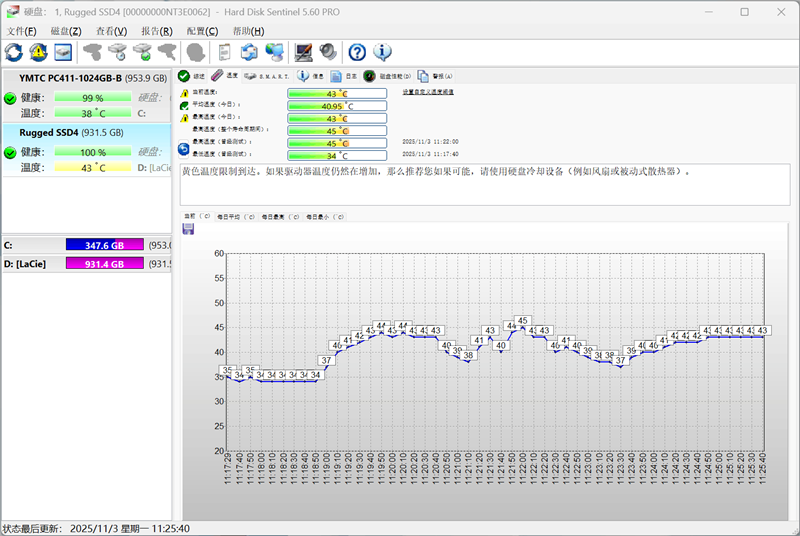Screen dimensions: 800x536
Task: Open the 文件(F) menu
Action: click(22, 31)
